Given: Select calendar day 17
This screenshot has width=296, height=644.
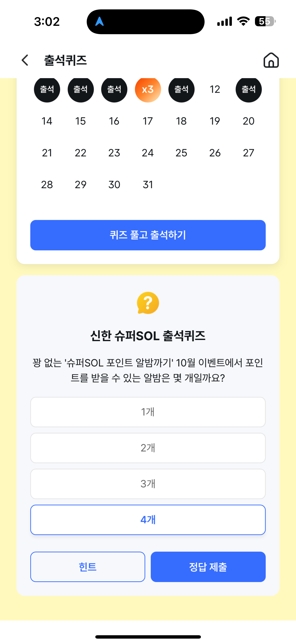Looking at the screenshot, I should pos(148,121).
